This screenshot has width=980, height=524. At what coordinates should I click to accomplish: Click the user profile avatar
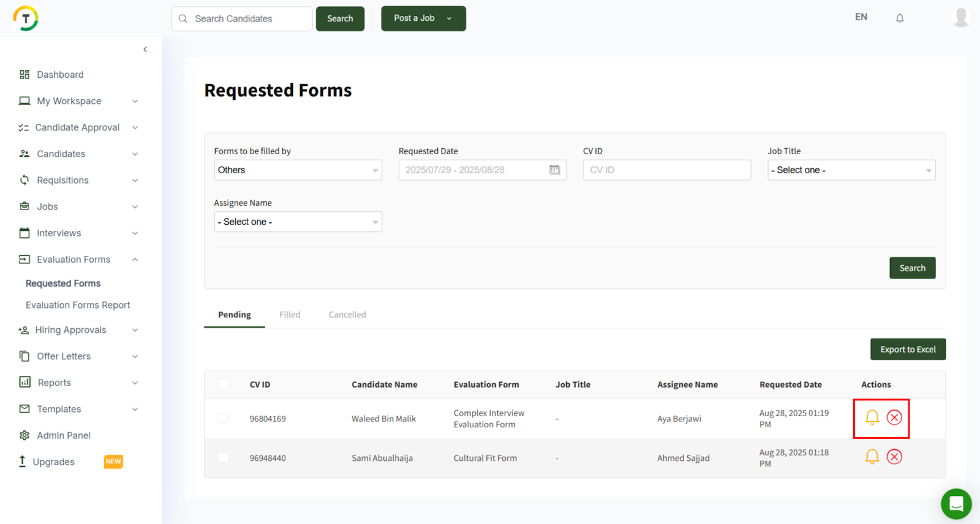pyautogui.click(x=960, y=17)
